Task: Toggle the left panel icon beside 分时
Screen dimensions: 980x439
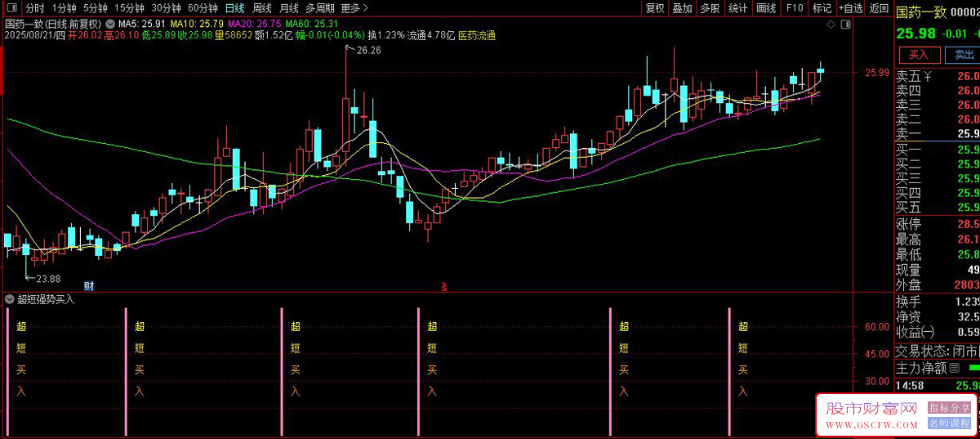Action: point(14,8)
